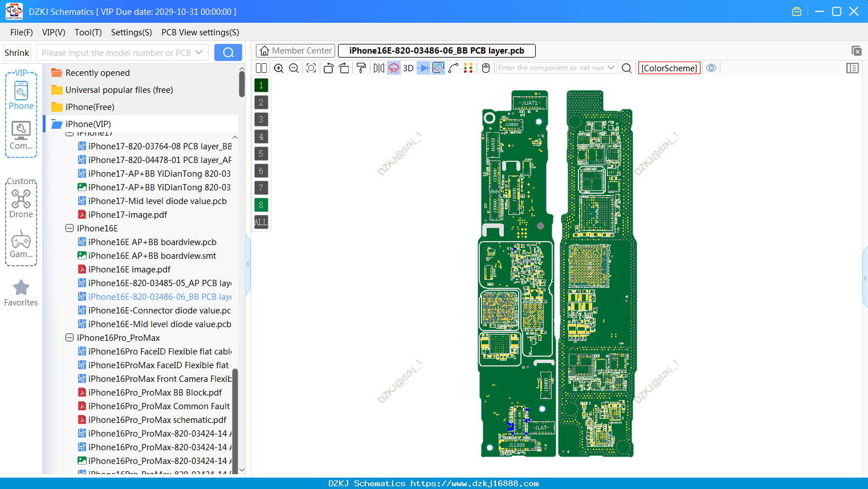
Task: Select the Drone category icon
Action: 21,203
